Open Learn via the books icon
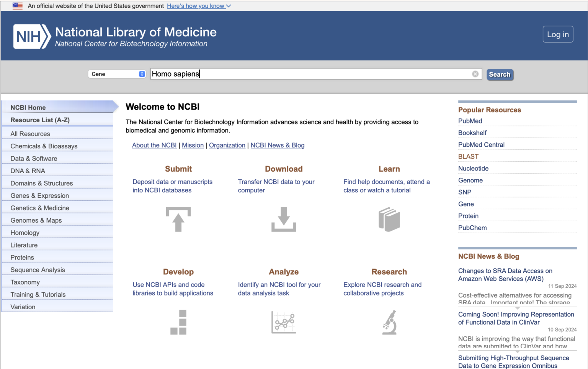The width and height of the screenshot is (588, 369). [x=389, y=219]
